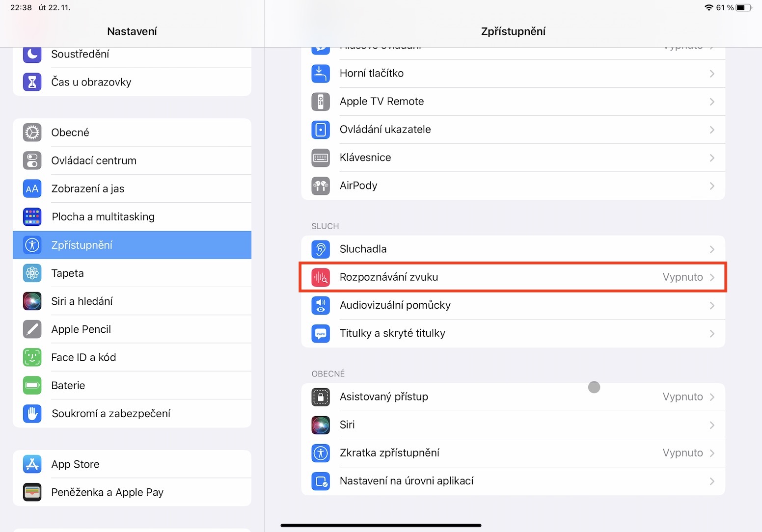Expand the Ovládání ukazatele chevron

(x=711, y=130)
